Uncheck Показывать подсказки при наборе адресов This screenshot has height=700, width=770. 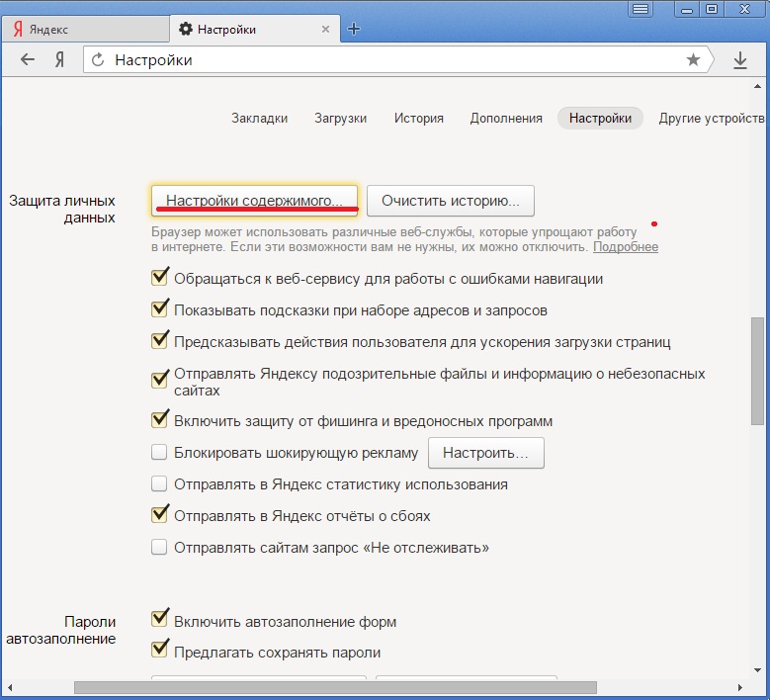159,309
